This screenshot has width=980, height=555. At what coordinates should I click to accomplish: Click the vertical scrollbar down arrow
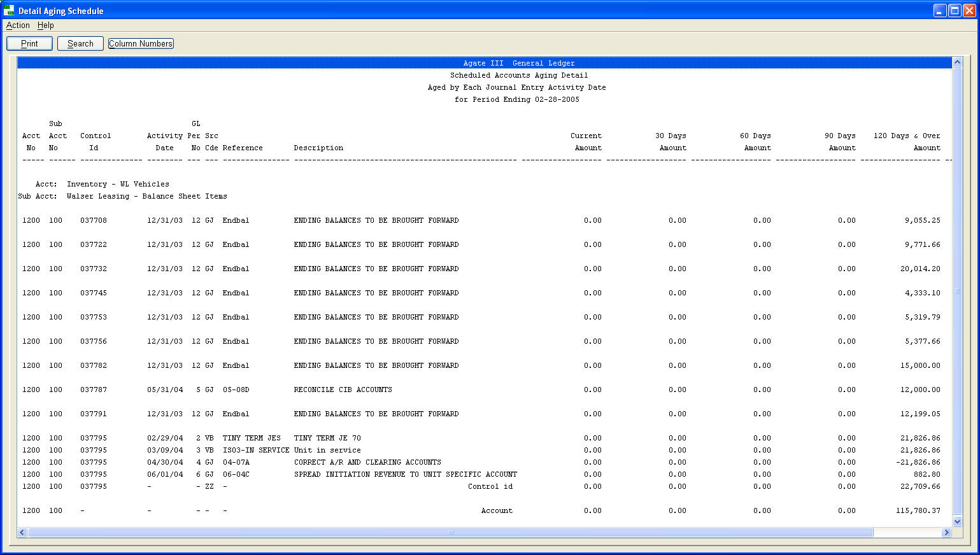(957, 522)
